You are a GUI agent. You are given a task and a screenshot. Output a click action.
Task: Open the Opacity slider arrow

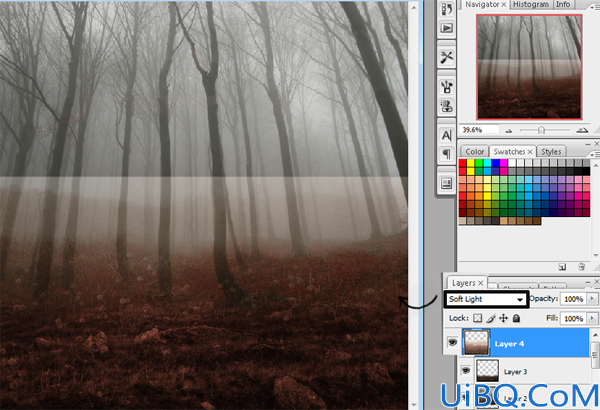coord(593,299)
